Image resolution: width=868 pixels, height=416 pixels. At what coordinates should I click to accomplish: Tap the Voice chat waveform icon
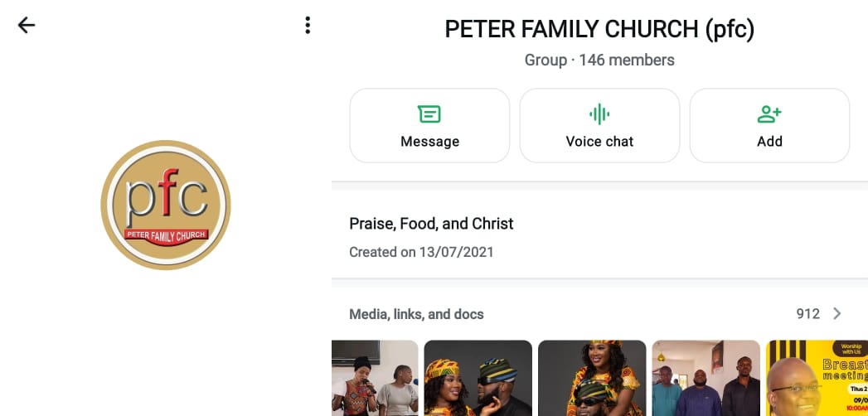599,114
